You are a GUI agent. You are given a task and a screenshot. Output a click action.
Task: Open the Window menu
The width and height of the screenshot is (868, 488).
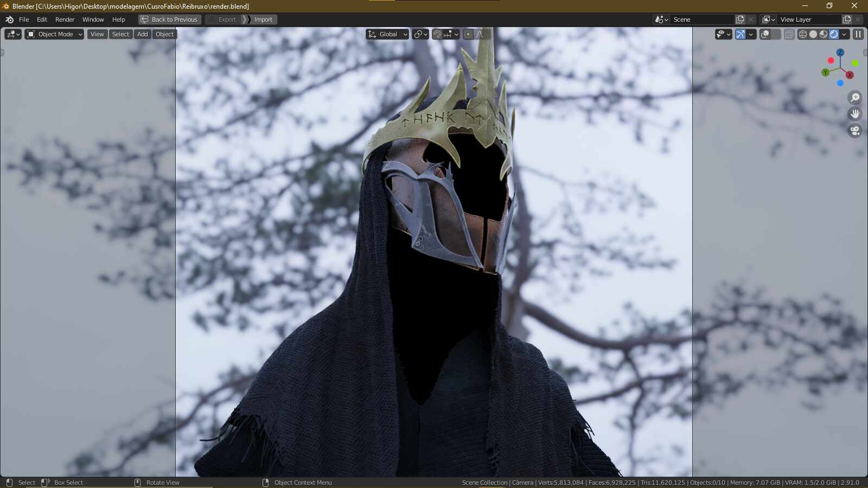[x=93, y=20]
